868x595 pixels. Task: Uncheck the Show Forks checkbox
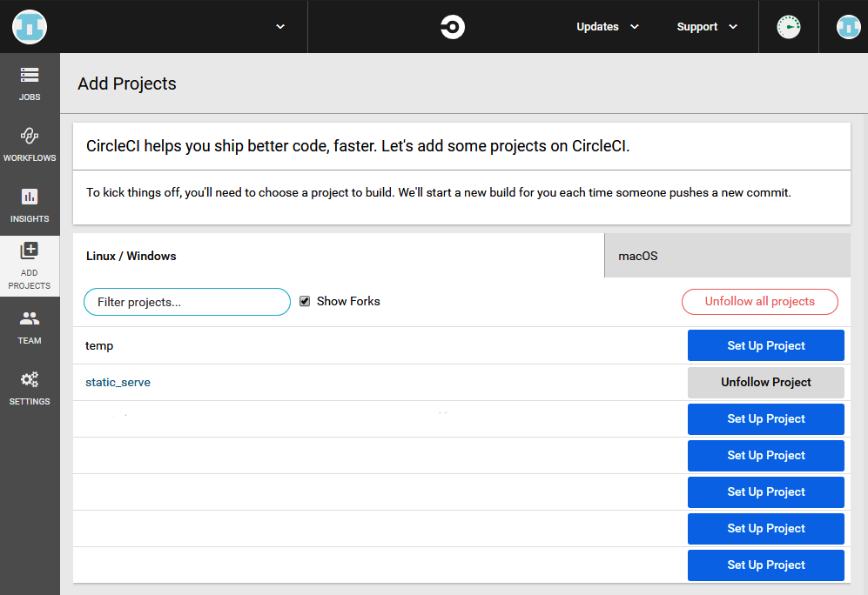(305, 301)
